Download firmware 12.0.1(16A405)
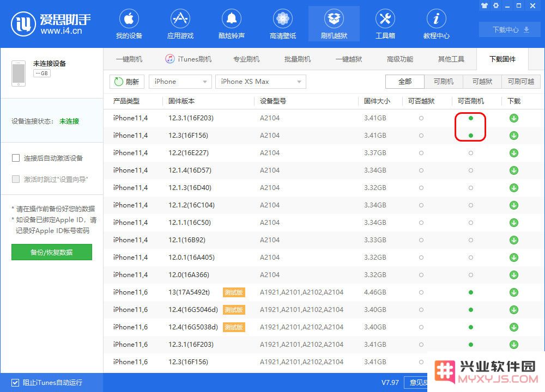 pyautogui.click(x=514, y=258)
